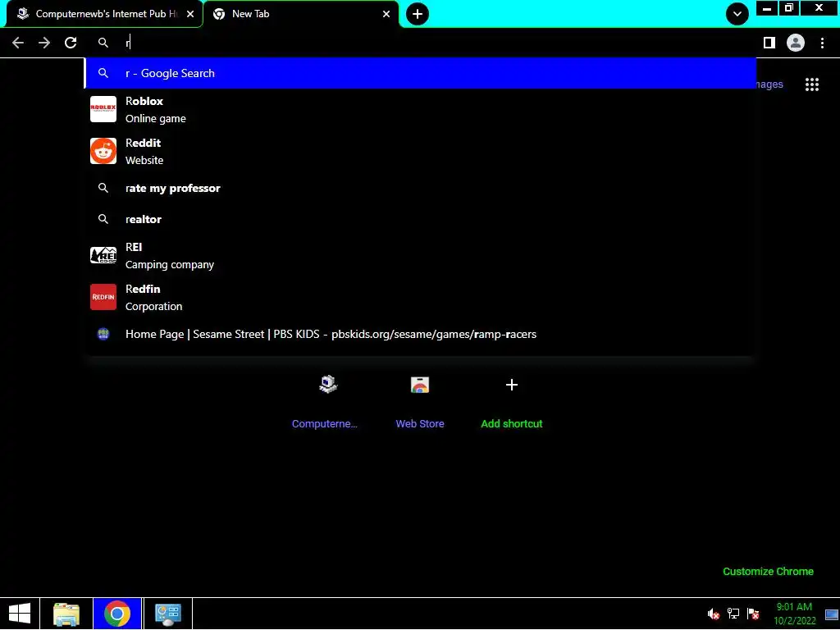Open the profile avatar icon
Viewport: 840px width, 630px height.
click(796, 43)
